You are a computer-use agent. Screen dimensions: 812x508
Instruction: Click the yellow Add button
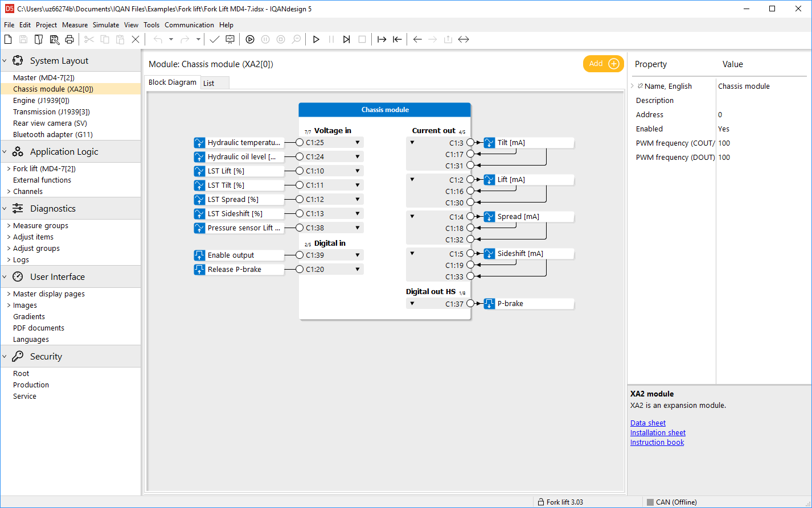click(603, 64)
